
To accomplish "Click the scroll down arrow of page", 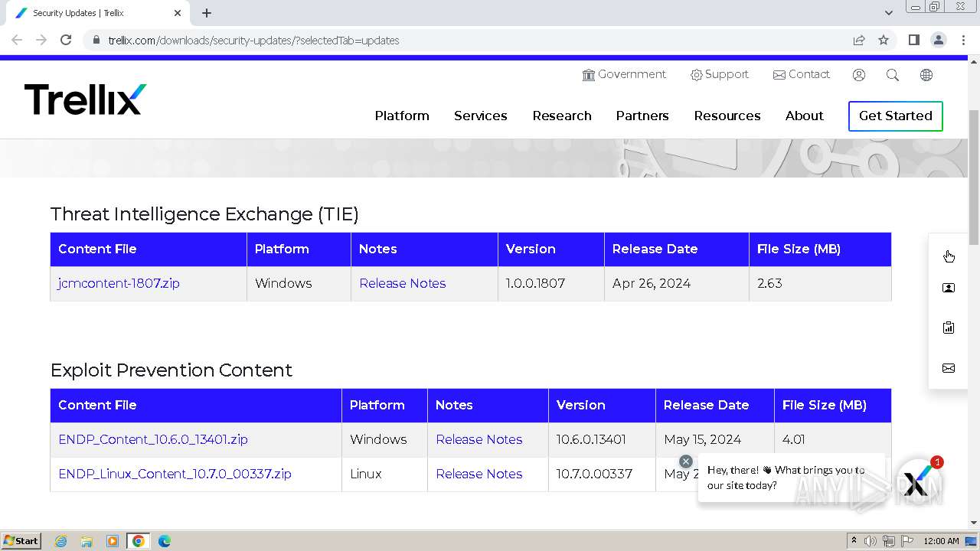I will [x=974, y=523].
